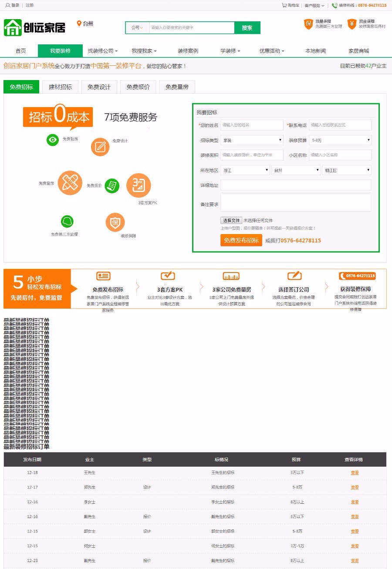
Task: Click the ¥ fund guarantee badge icon
Action: point(351,25)
